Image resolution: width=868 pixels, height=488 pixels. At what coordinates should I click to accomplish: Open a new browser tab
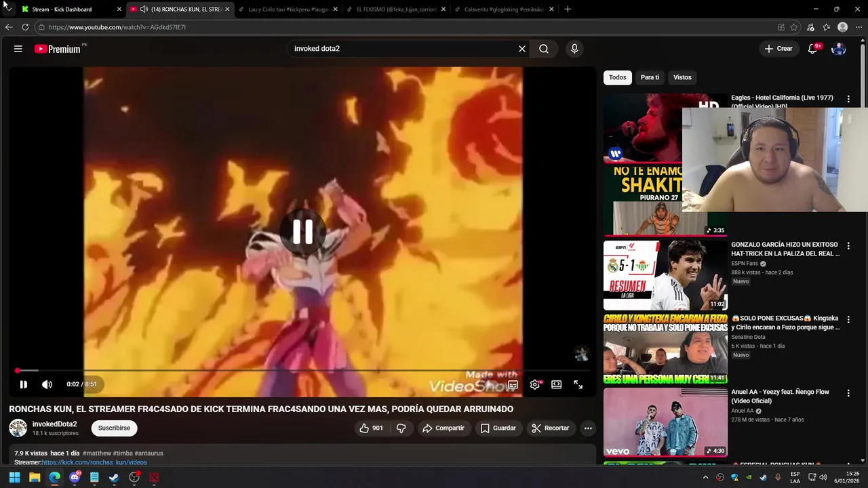(568, 9)
